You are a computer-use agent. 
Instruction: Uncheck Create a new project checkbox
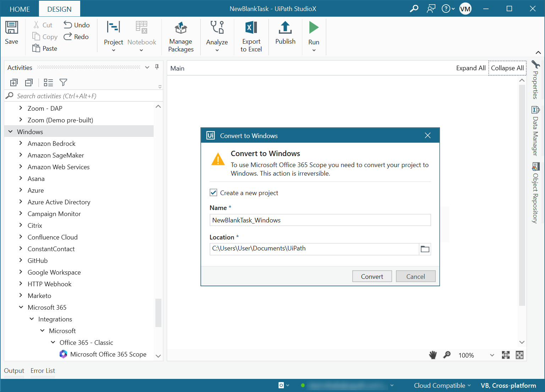214,193
